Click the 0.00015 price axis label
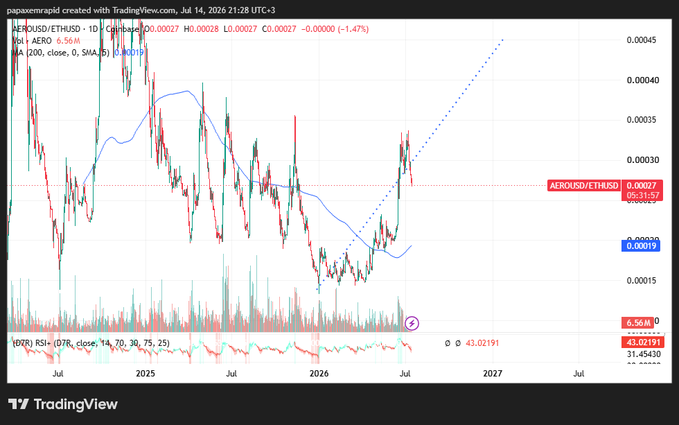 (x=643, y=280)
